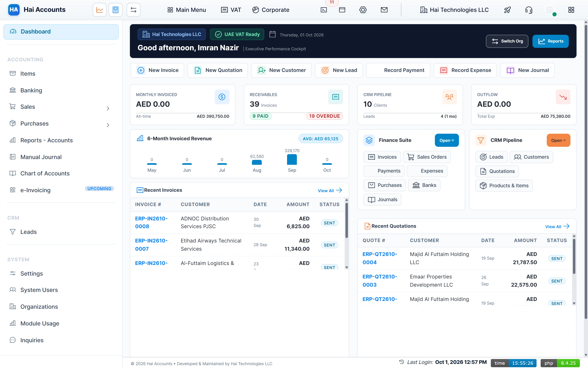Click the New Invoice quick action
The width and height of the screenshot is (588, 368).
[157, 70]
